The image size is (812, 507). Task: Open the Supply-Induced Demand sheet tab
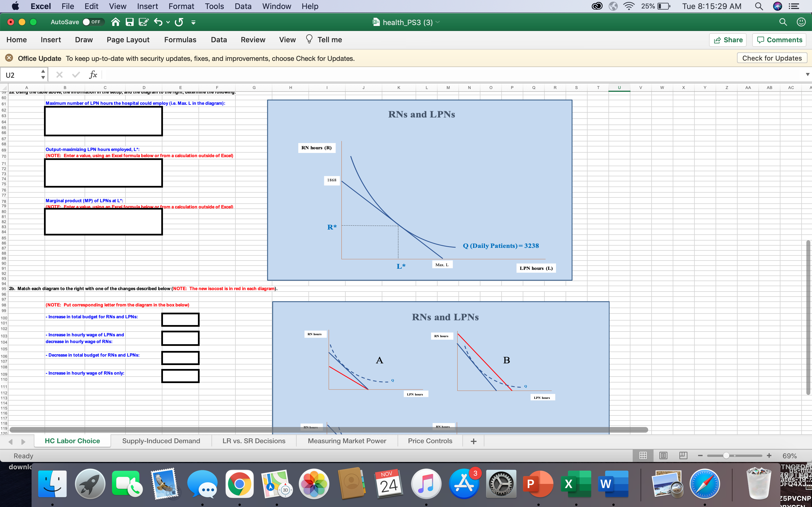pos(161,441)
